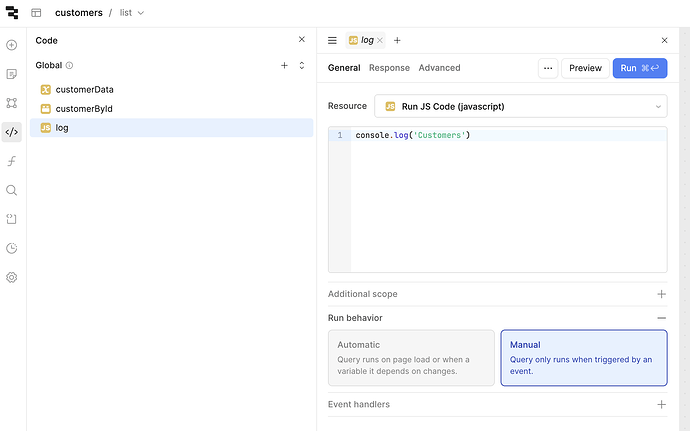
Task: Click the Event handlers label
Action: click(x=359, y=404)
